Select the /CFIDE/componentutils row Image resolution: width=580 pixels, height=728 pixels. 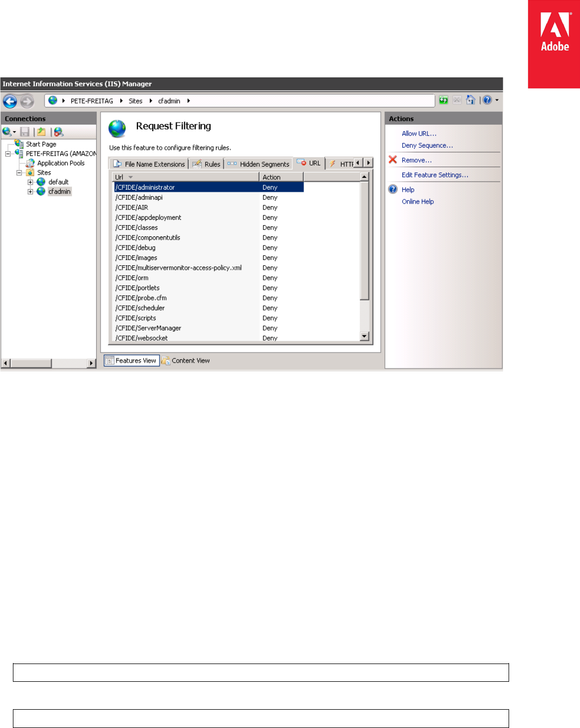208,237
